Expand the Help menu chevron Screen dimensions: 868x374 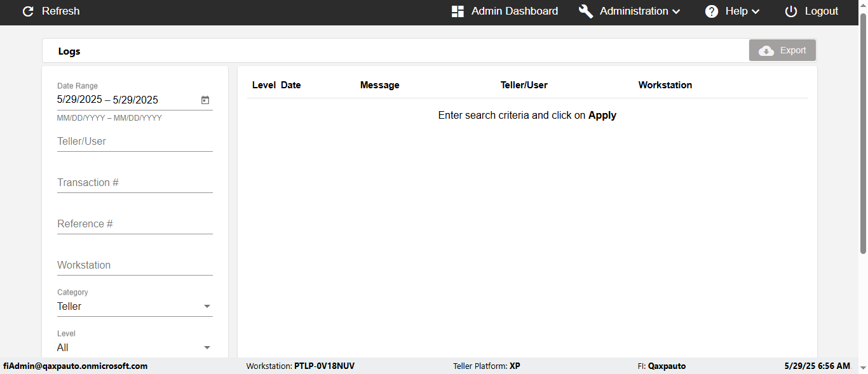pyautogui.click(x=756, y=11)
